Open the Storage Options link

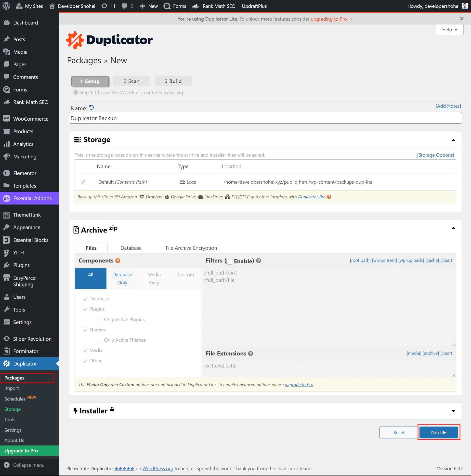point(435,155)
